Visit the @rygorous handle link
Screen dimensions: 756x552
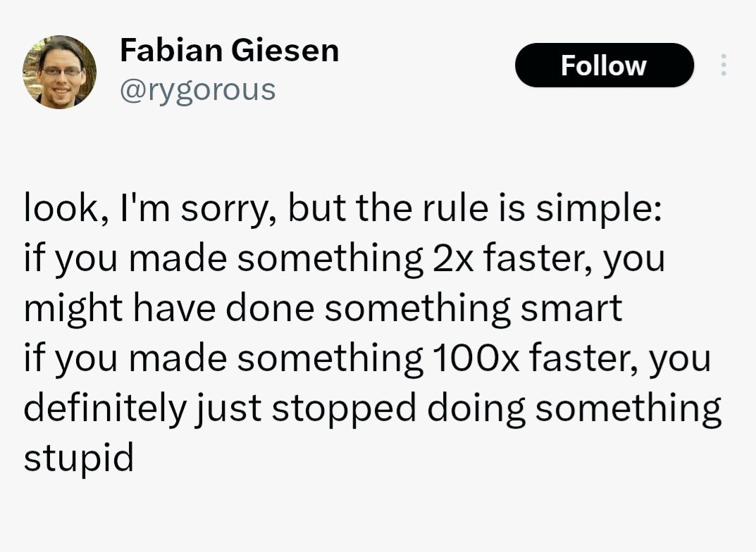click(x=198, y=90)
